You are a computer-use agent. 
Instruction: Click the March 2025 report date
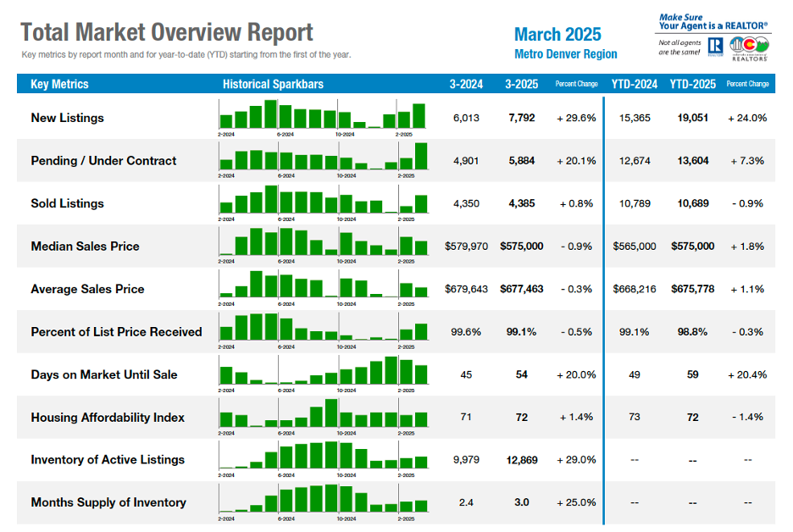pos(557,34)
